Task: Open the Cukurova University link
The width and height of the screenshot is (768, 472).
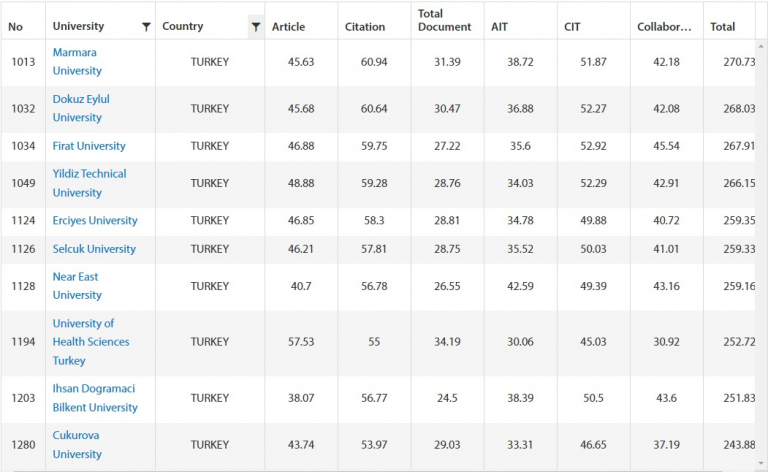Action: tap(77, 445)
